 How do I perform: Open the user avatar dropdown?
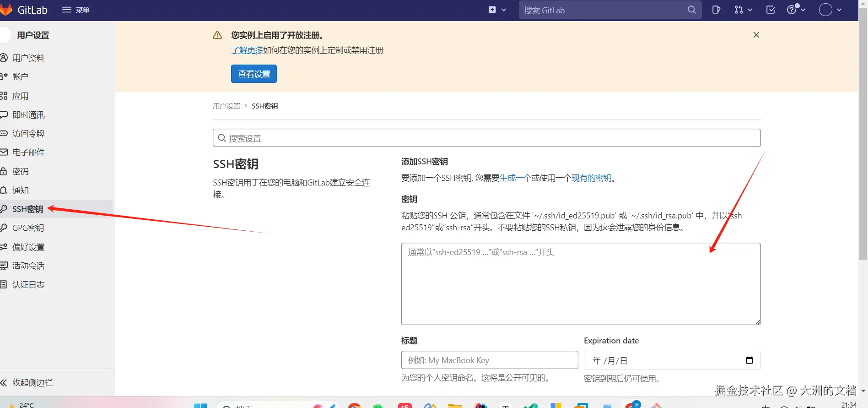(830, 10)
